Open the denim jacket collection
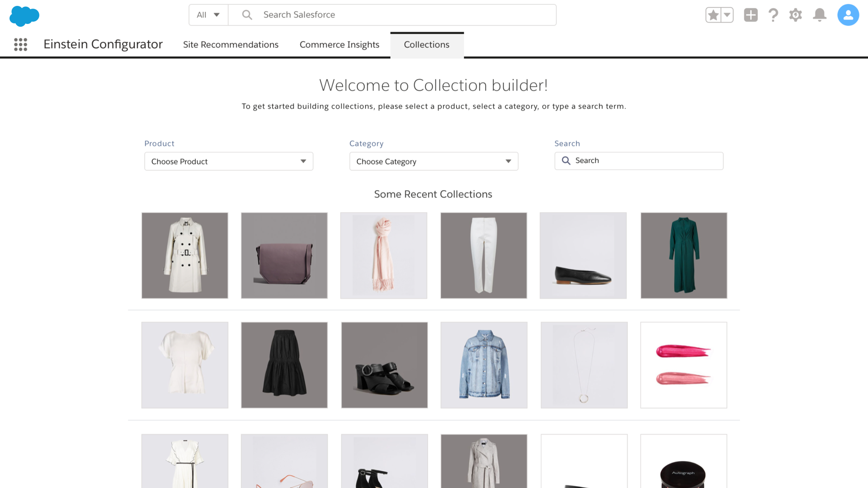 pos(484,365)
